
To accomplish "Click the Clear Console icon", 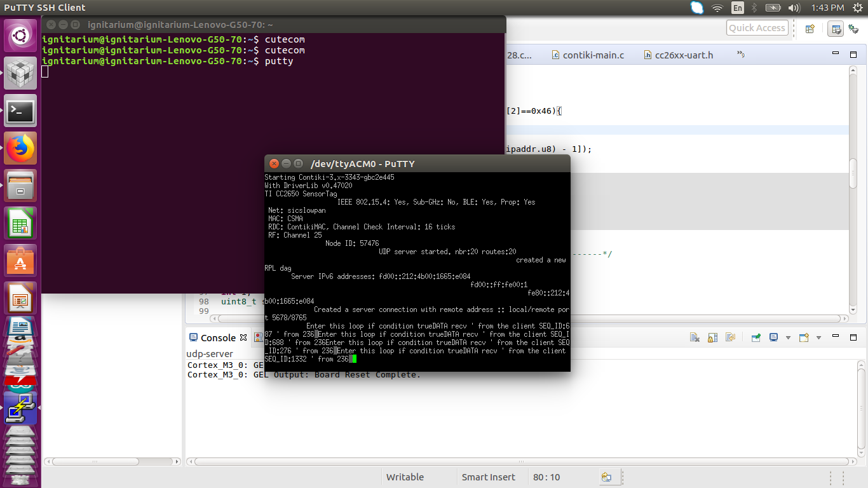I will tap(695, 337).
